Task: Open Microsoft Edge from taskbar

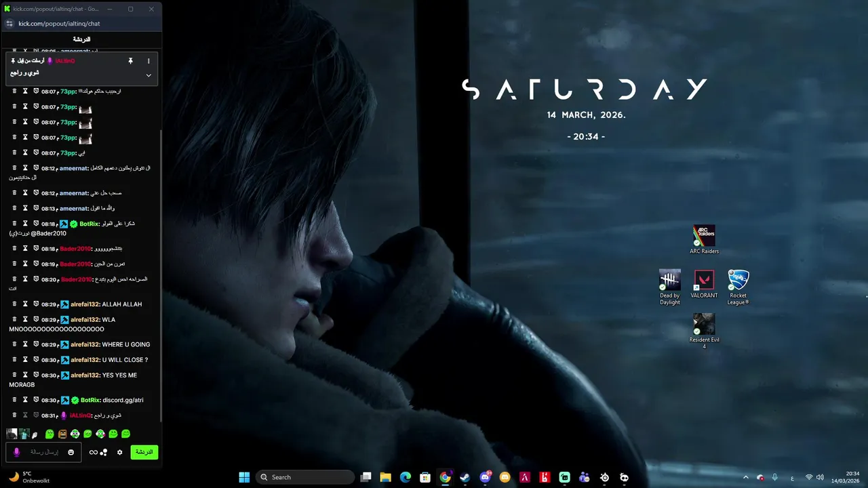Action: click(x=406, y=477)
